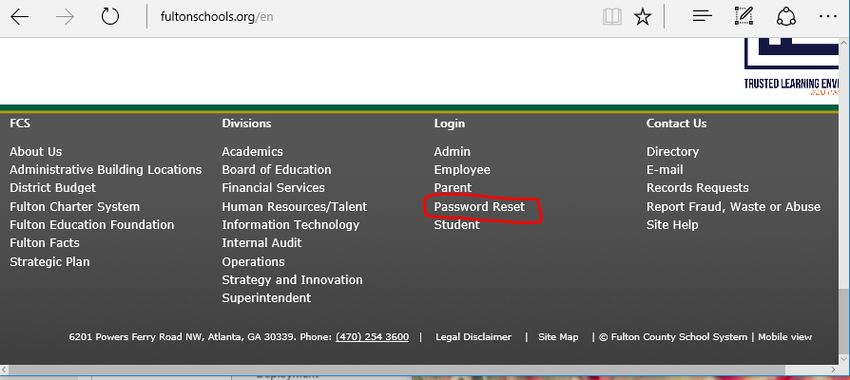
Task: Click the (470) 254 3600 phone link
Action: click(x=372, y=337)
